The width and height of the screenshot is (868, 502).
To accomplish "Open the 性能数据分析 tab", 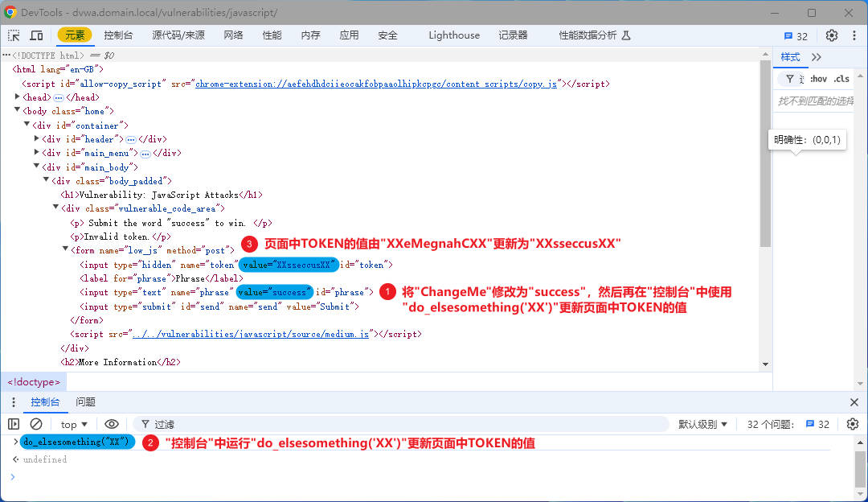I will (595, 35).
